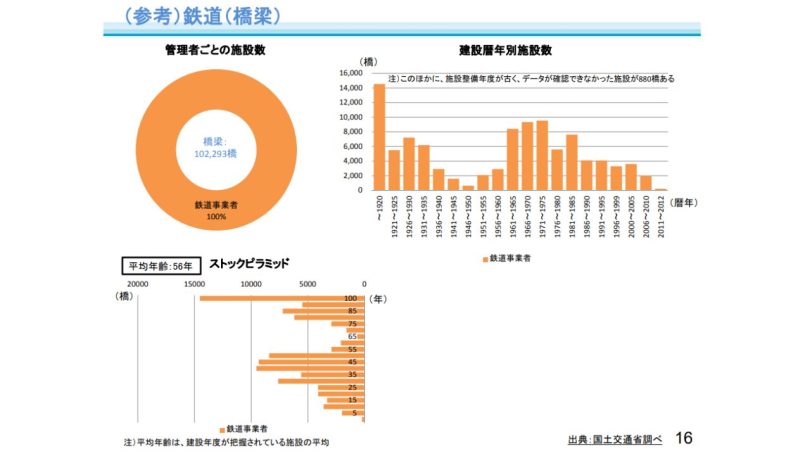Open the 出典:国土交通省調べ source text
The image size is (810, 456).
coord(614,439)
